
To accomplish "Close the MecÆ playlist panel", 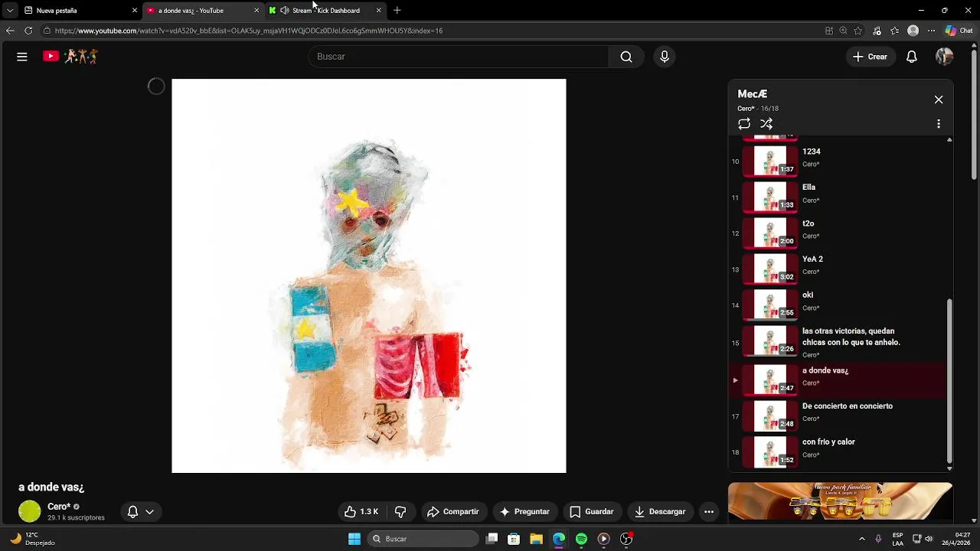I will pos(939,99).
